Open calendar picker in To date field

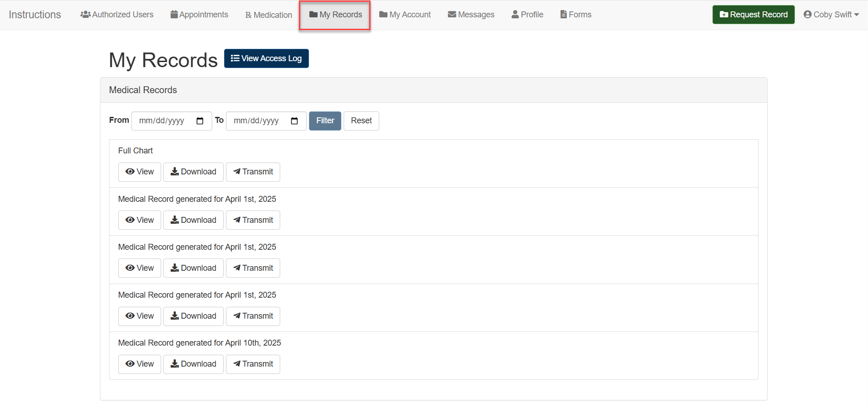tap(294, 121)
